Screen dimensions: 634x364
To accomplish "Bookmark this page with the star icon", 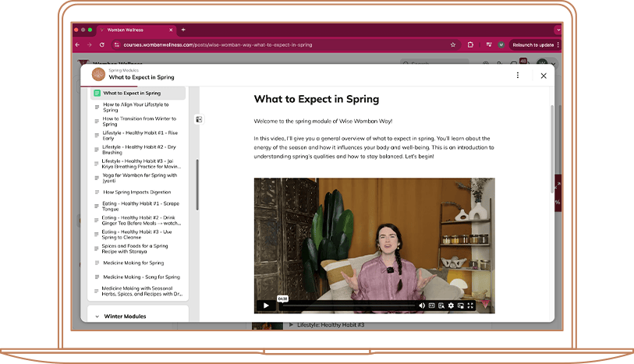I will click(x=453, y=45).
